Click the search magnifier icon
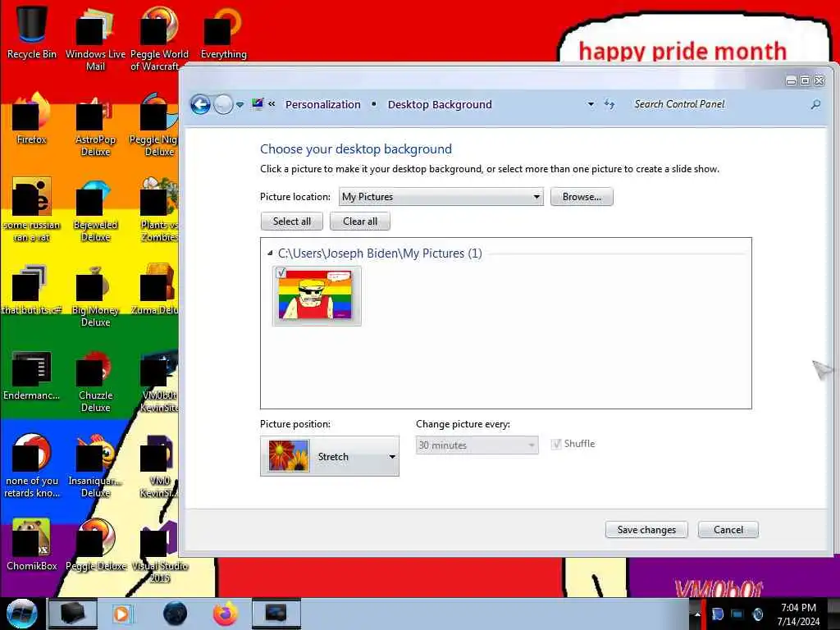 (815, 104)
